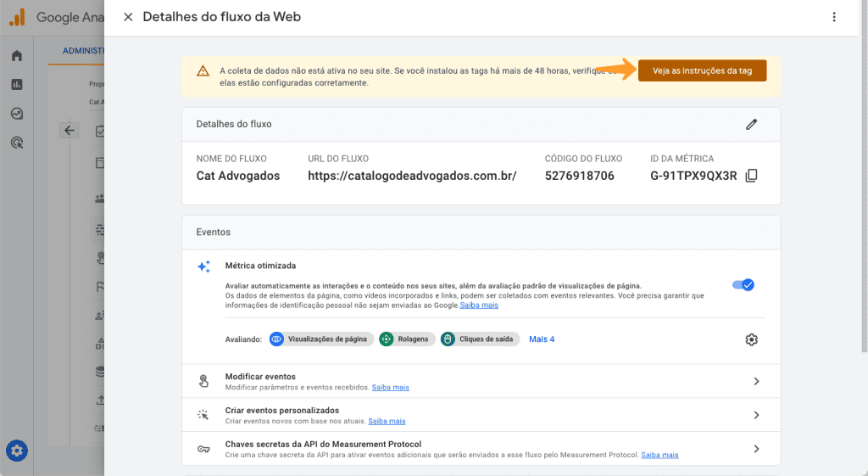868x476 pixels.
Task: Open Saiba mais link for Modificar eventos
Action: pyautogui.click(x=390, y=388)
